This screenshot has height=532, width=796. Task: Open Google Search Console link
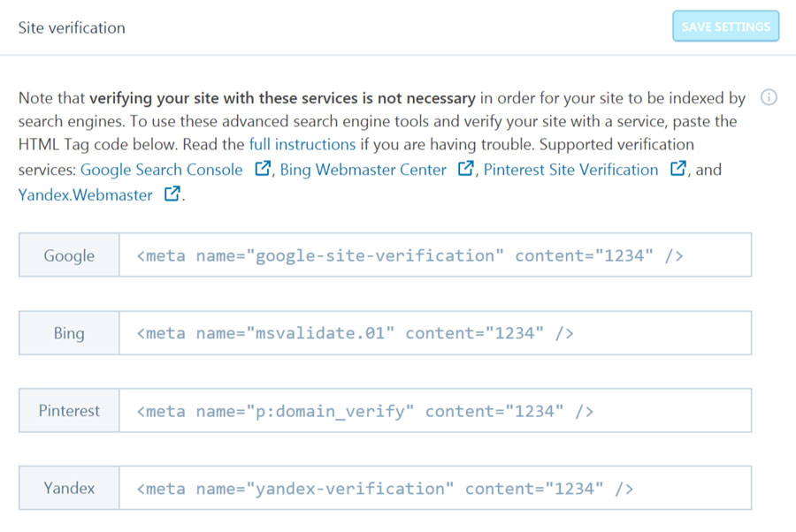(162, 170)
